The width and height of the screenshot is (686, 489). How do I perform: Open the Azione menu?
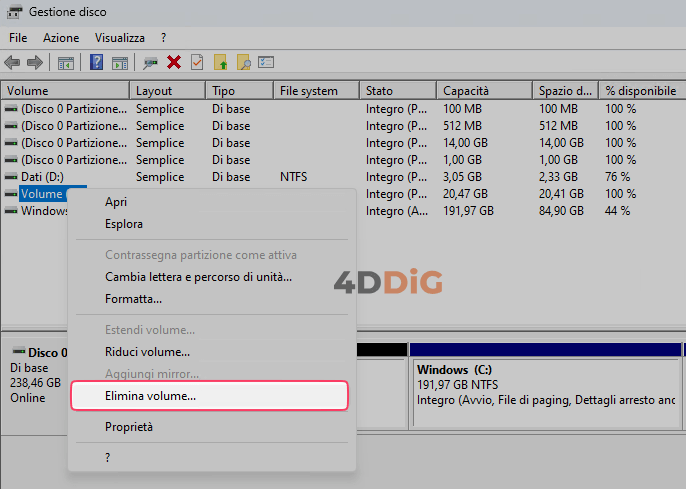61,38
